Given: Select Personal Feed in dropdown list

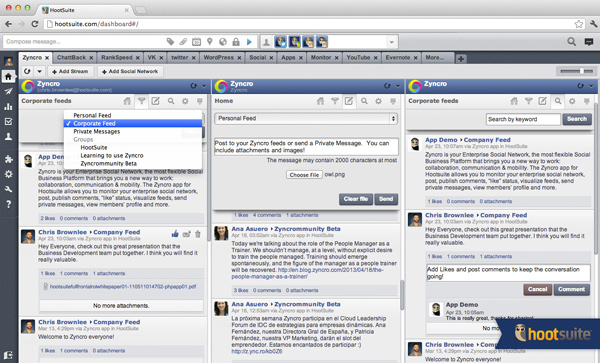Looking at the screenshot, I should point(133,115).
